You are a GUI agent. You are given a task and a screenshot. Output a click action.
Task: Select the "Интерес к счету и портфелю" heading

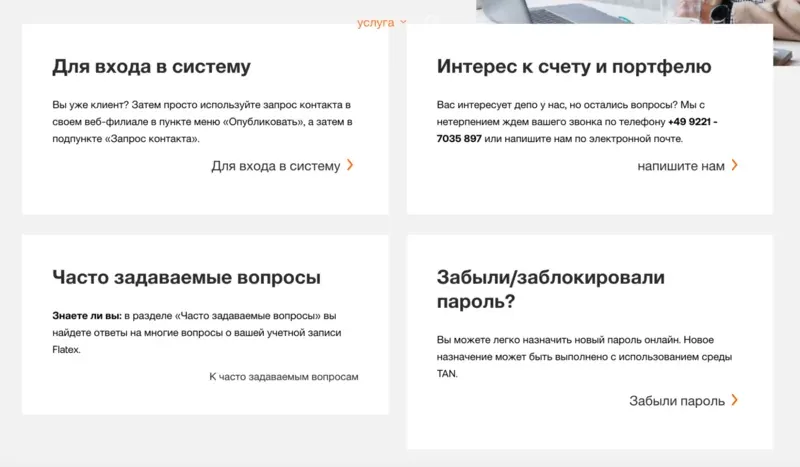click(574, 67)
